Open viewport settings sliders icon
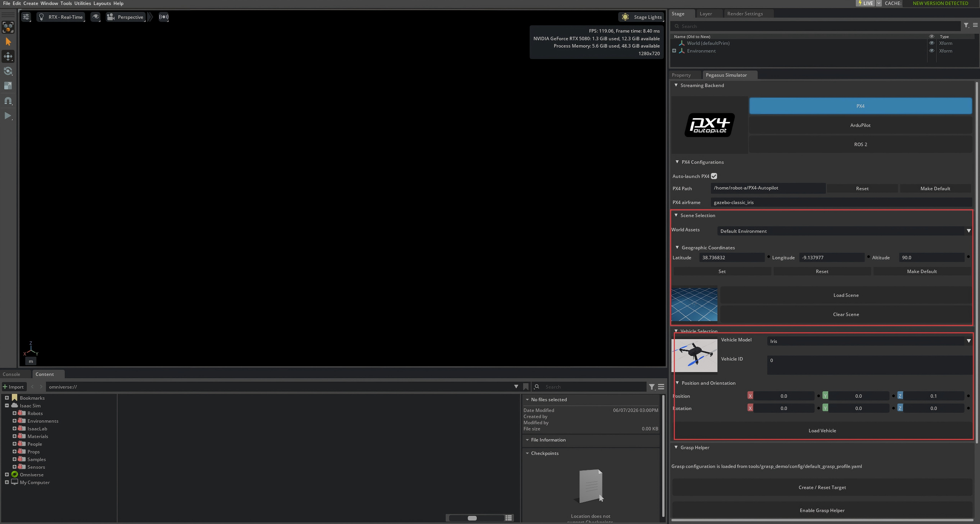Image resolution: width=980 pixels, height=524 pixels. coord(26,17)
